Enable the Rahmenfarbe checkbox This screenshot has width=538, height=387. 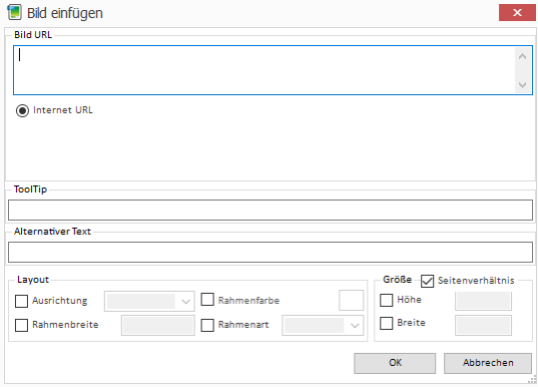207,300
